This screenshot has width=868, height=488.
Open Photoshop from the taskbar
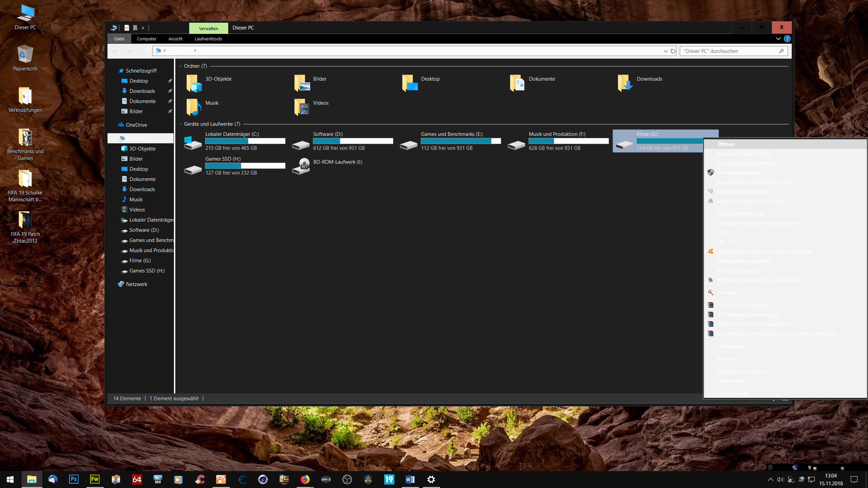[74, 479]
